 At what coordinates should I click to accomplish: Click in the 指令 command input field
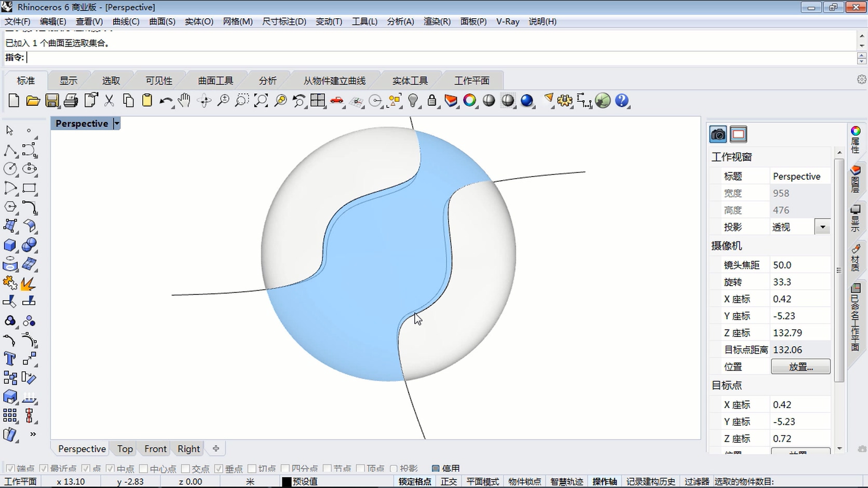click(440, 58)
